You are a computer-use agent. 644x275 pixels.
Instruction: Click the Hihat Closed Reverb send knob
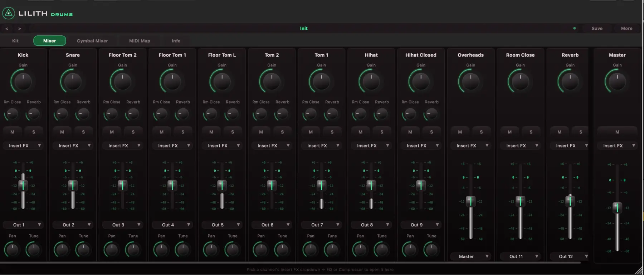pyautogui.click(x=431, y=114)
